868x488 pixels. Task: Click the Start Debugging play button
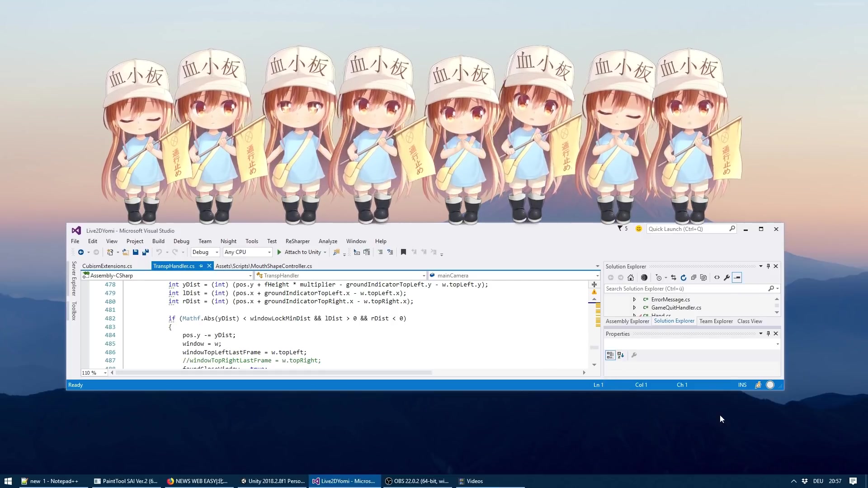point(279,252)
